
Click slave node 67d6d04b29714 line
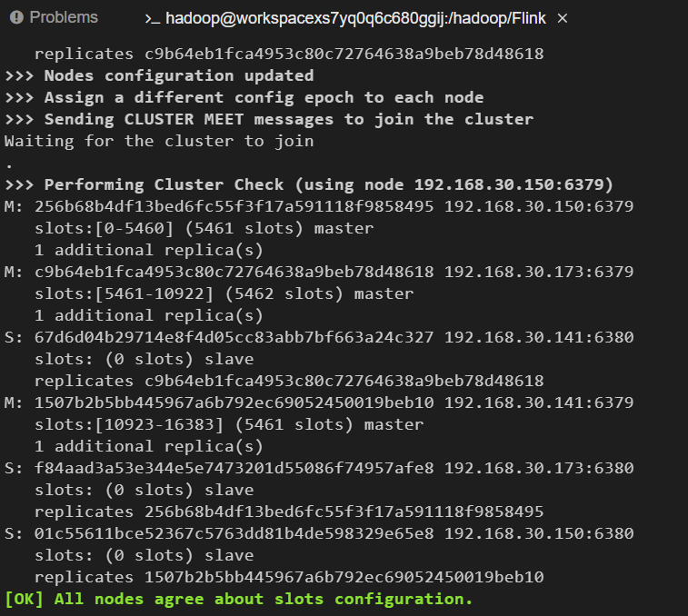[319, 337]
